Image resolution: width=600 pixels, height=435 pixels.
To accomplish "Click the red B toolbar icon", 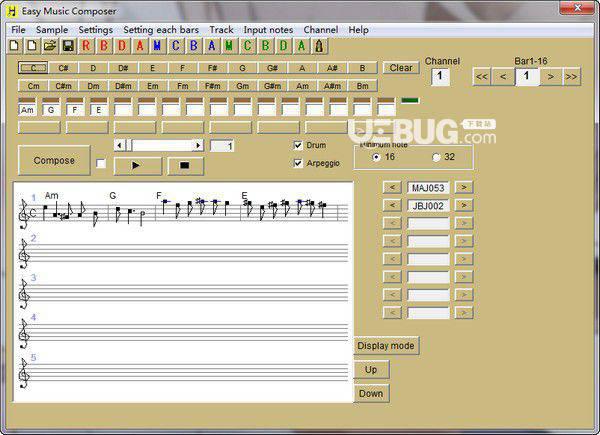I will pyautogui.click(x=104, y=46).
